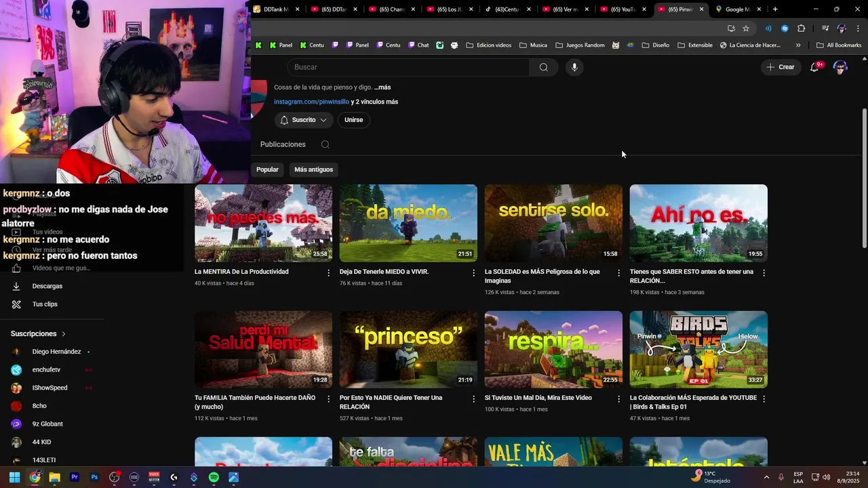Screen dimensions: 868x488
Task: Play 'da miedo' video thumbnail
Action: tap(408, 223)
